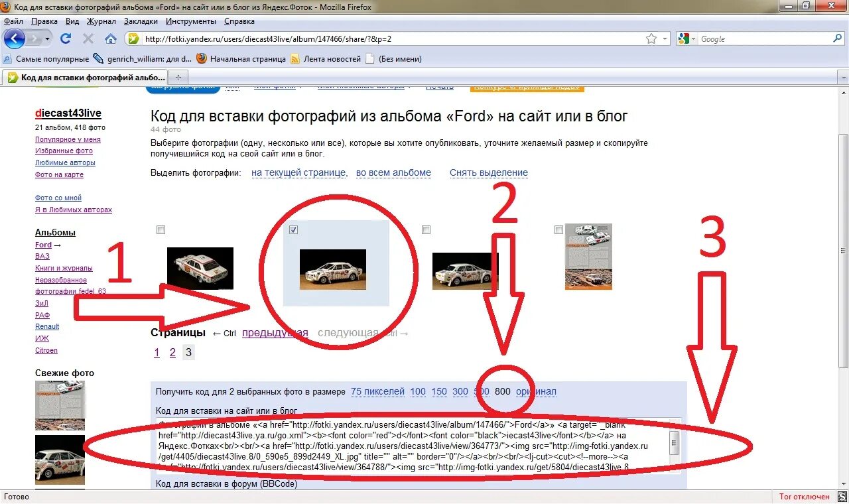Click third rally car thumbnail
This screenshot has height=504, width=849.
pos(466,271)
